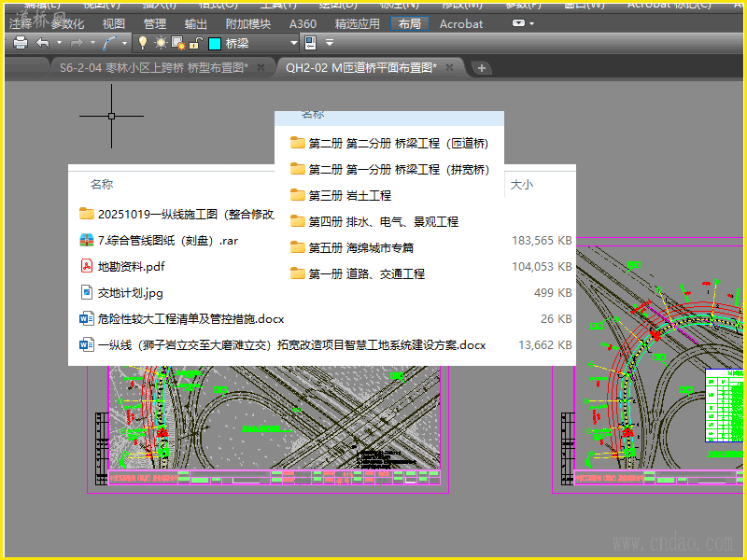Viewport: 747px width, 560px height.
Task: Close the QH2-02 M匝道桥平面布置图 tab
Action: point(451,67)
